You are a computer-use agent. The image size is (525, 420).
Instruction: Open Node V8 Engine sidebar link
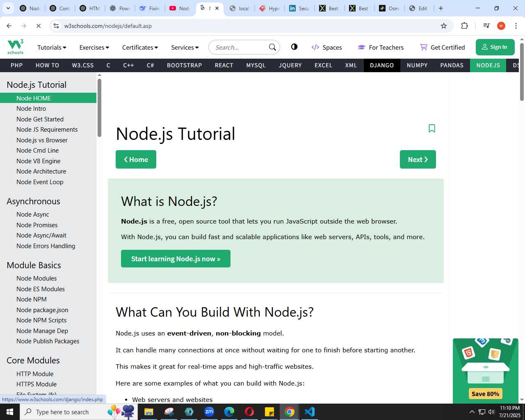(38, 161)
